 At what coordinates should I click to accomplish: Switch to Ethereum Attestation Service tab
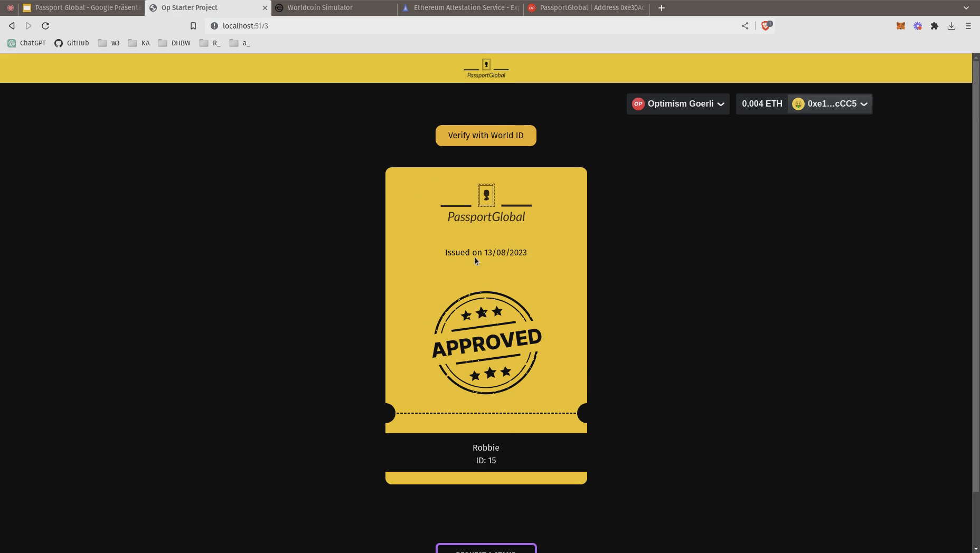coord(460,8)
